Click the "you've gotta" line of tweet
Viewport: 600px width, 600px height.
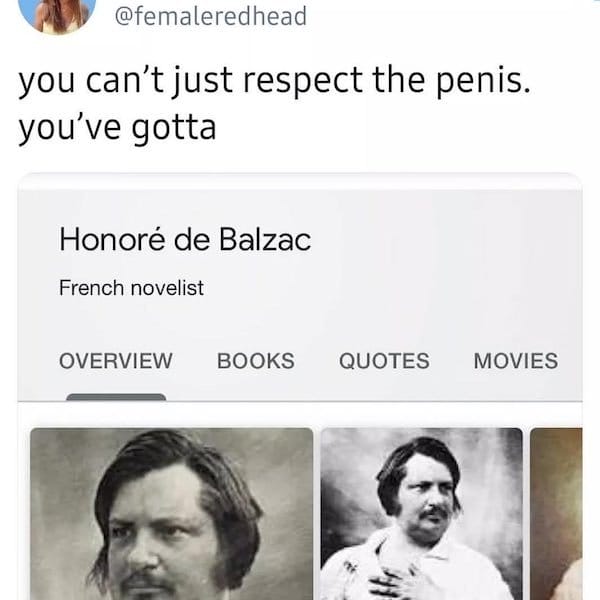coord(117,129)
